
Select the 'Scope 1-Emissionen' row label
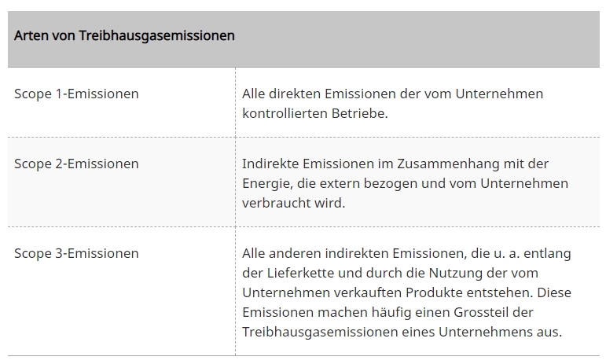click(x=76, y=94)
